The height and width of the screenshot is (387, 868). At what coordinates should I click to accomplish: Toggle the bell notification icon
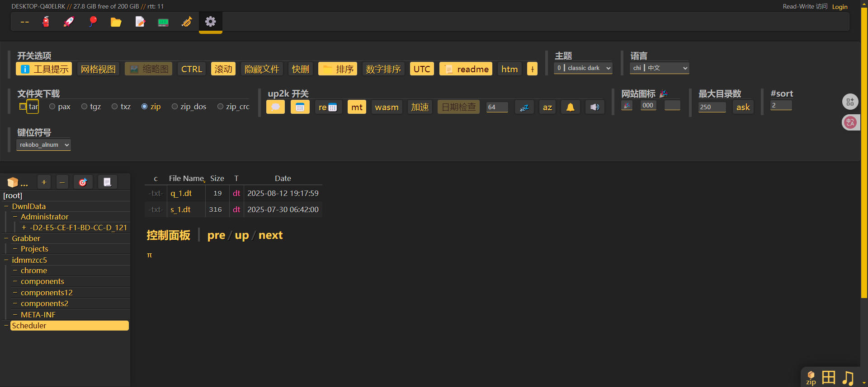coord(571,107)
